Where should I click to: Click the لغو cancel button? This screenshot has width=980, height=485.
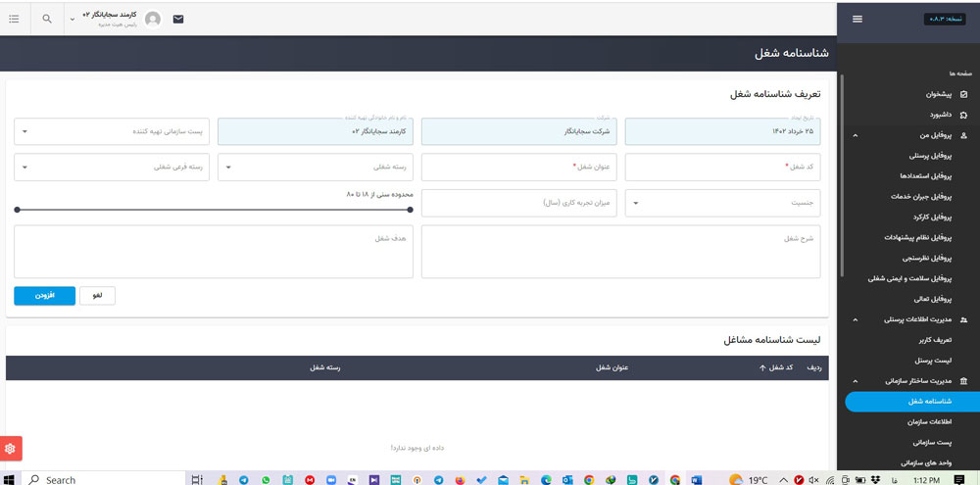click(96, 295)
